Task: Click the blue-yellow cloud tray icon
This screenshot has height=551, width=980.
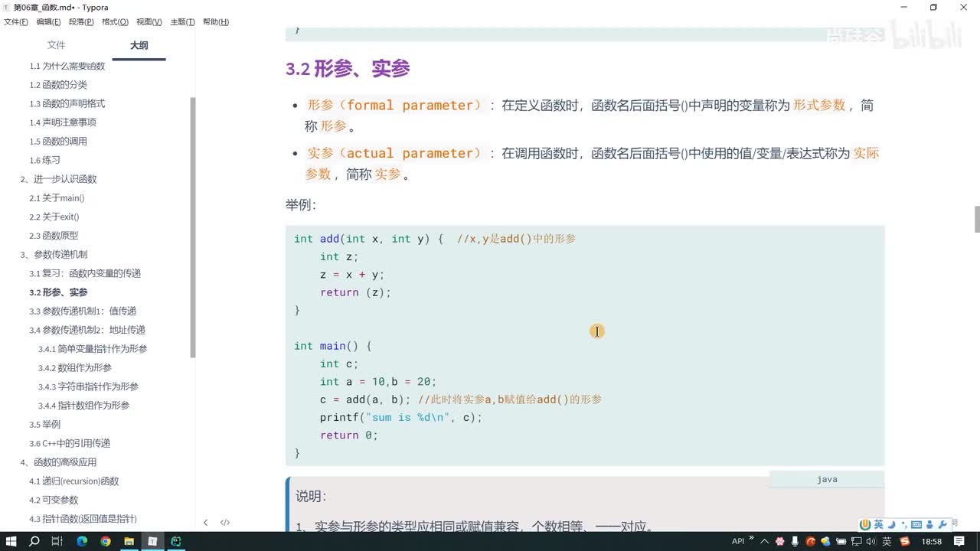Action: click(x=826, y=541)
